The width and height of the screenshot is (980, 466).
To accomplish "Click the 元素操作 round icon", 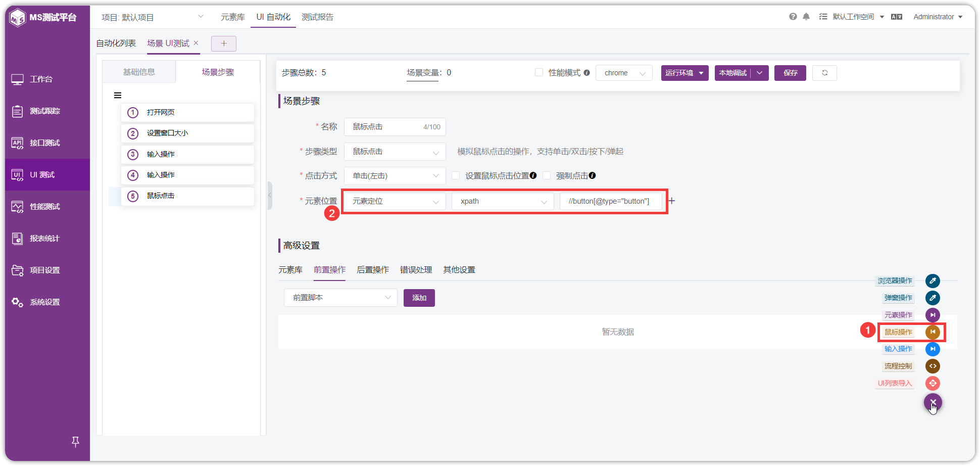I will click(933, 315).
